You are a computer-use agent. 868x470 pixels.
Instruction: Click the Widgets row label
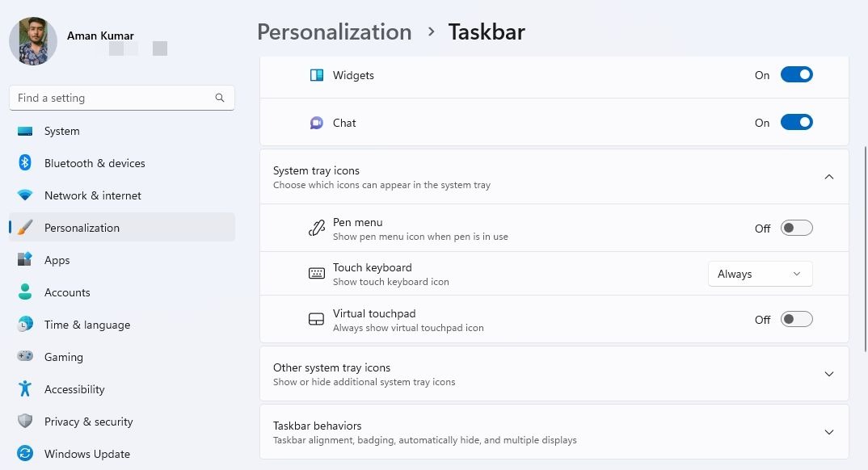click(x=353, y=75)
